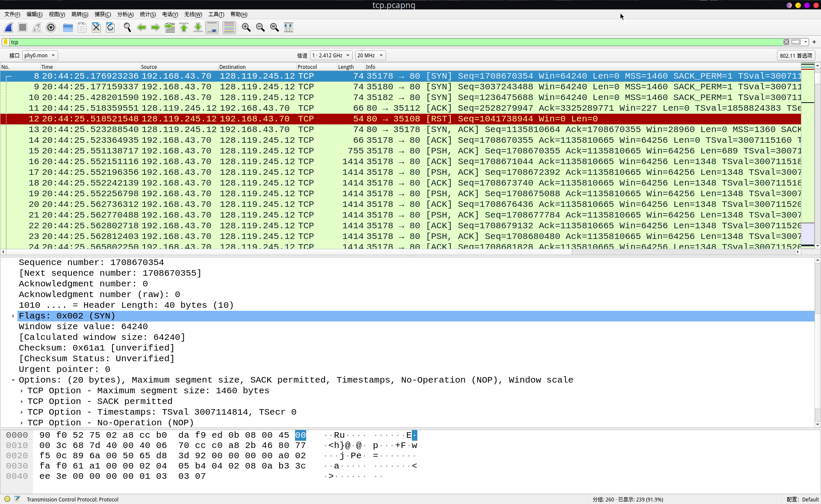Select packet 15 with Len=689

point(401,151)
